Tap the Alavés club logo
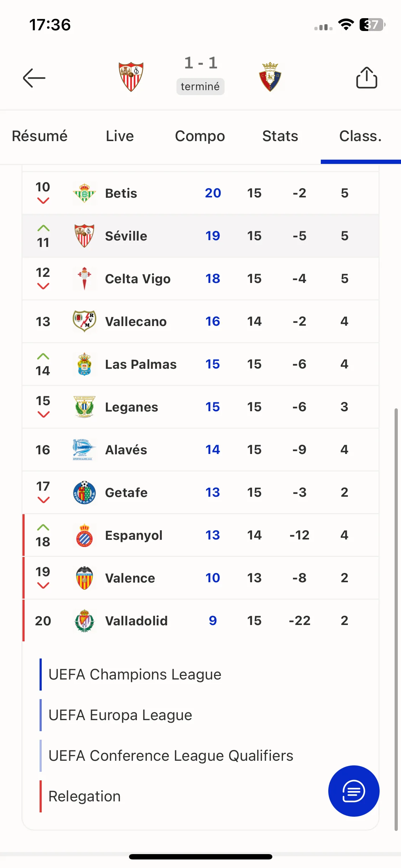 point(84,450)
